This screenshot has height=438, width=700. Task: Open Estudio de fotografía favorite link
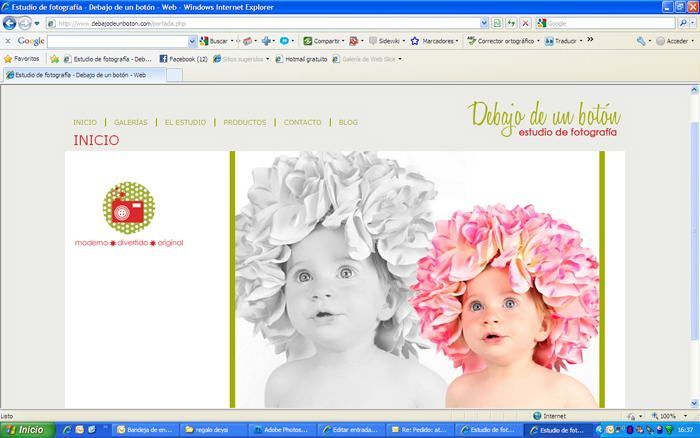108,59
